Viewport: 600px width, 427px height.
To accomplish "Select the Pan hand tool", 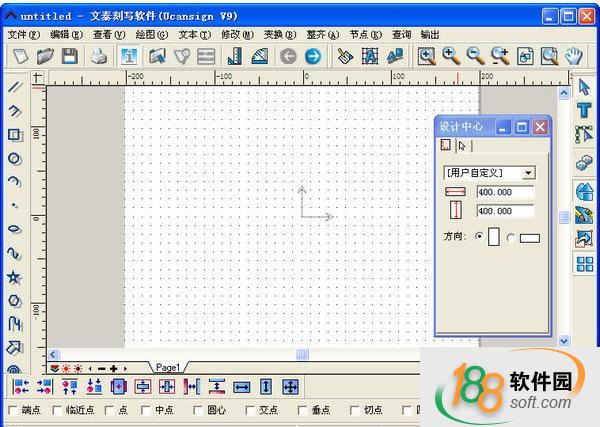I will click(x=575, y=57).
